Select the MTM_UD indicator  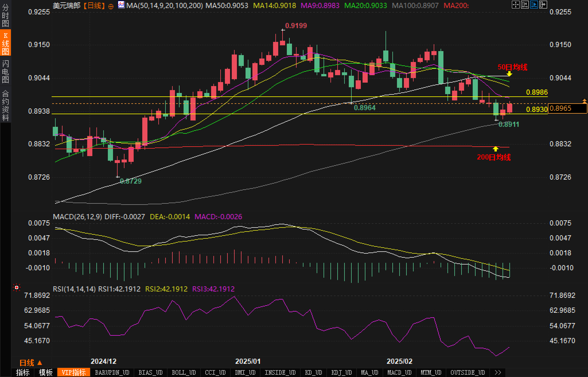tap(431, 372)
